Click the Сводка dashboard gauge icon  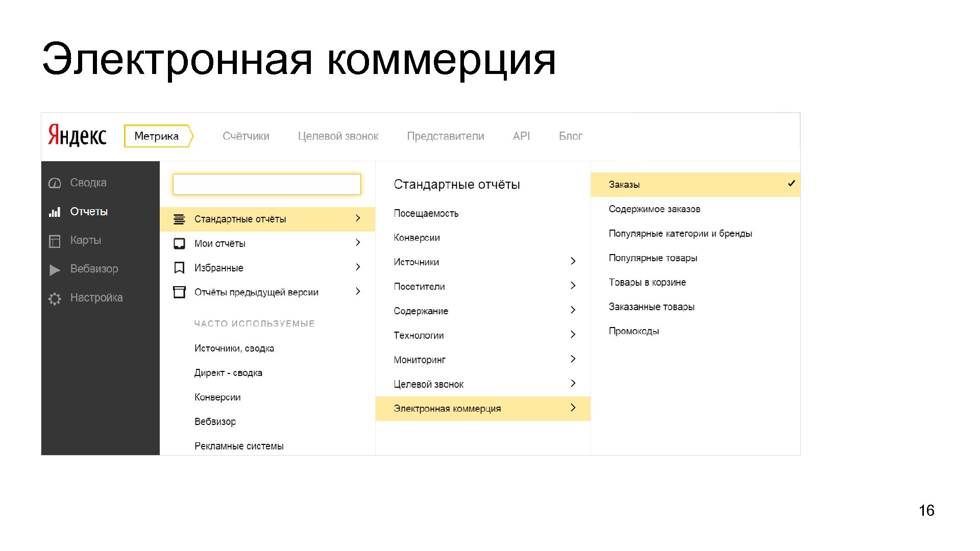pos(55,183)
